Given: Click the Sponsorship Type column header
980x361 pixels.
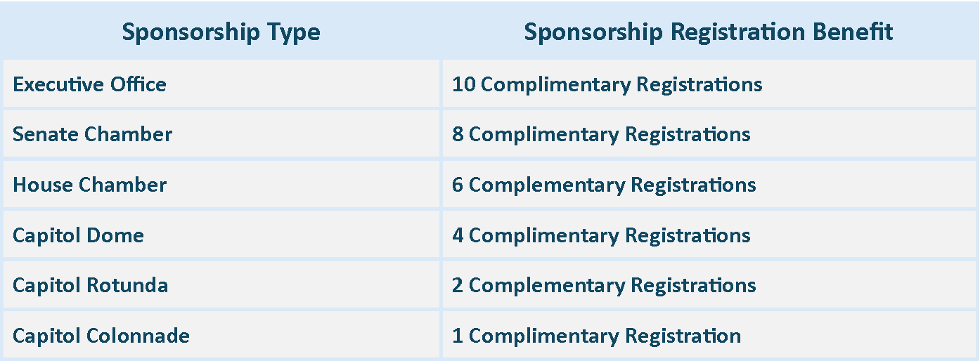Looking at the screenshot, I should (x=221, y=32).
